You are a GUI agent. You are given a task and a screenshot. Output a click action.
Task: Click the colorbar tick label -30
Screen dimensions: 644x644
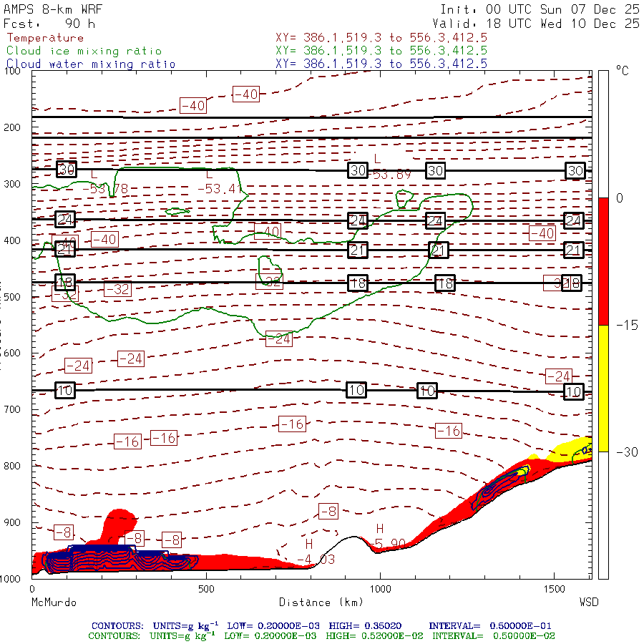(x=627, y=452)
